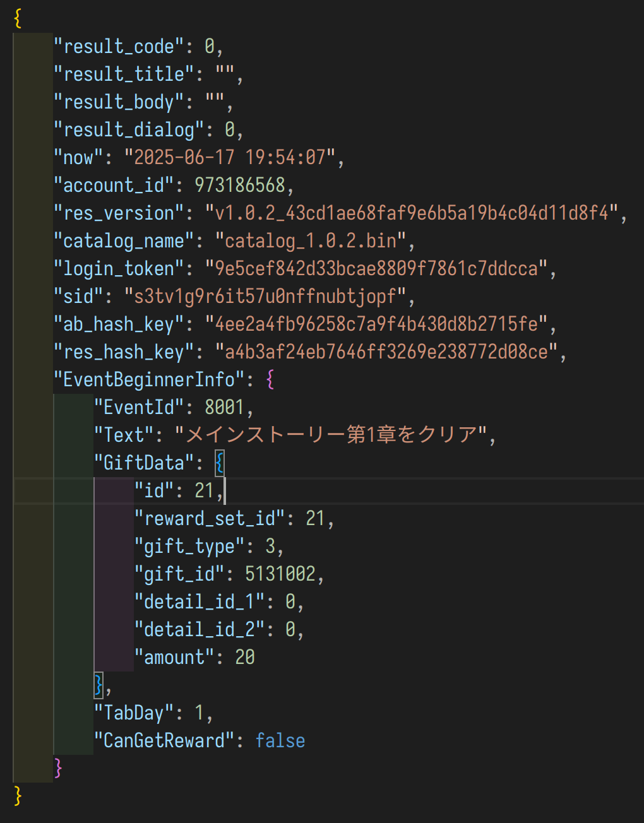Click the blue closing brace of GiftData
644x823 pixels.
98,685
